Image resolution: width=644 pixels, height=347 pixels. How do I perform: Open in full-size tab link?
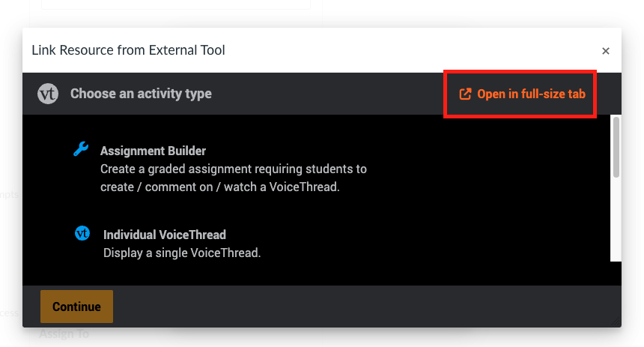point(522,94)
